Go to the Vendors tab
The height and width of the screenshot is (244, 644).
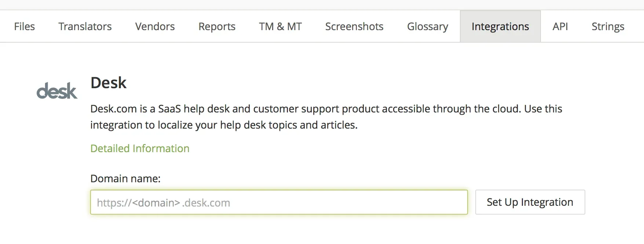(x=155, y=26)
